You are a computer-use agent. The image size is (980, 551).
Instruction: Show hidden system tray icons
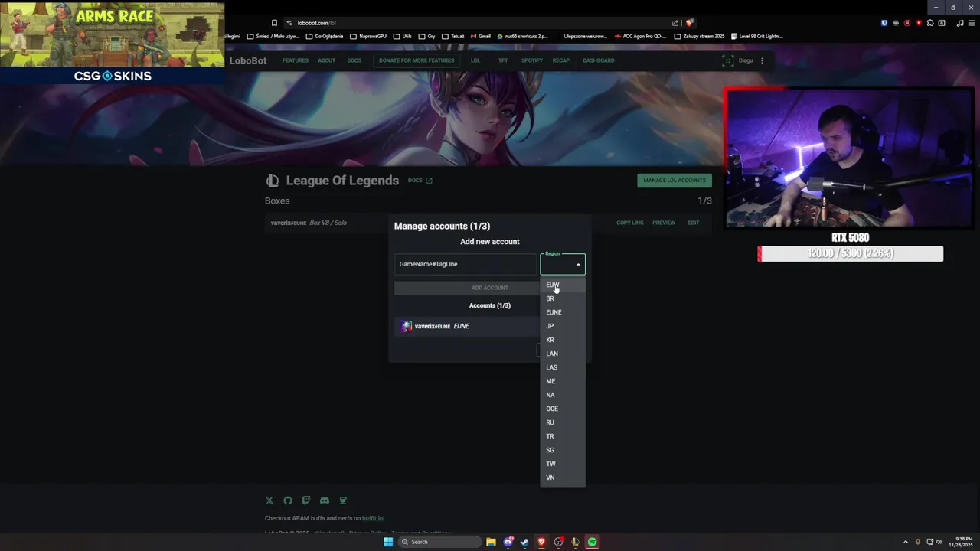(906, 542)
